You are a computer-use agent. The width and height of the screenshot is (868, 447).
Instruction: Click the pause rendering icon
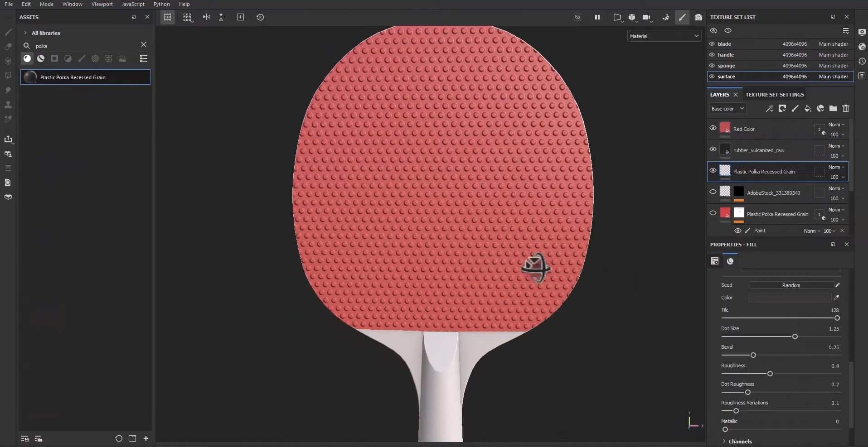[x=597, y=17]
